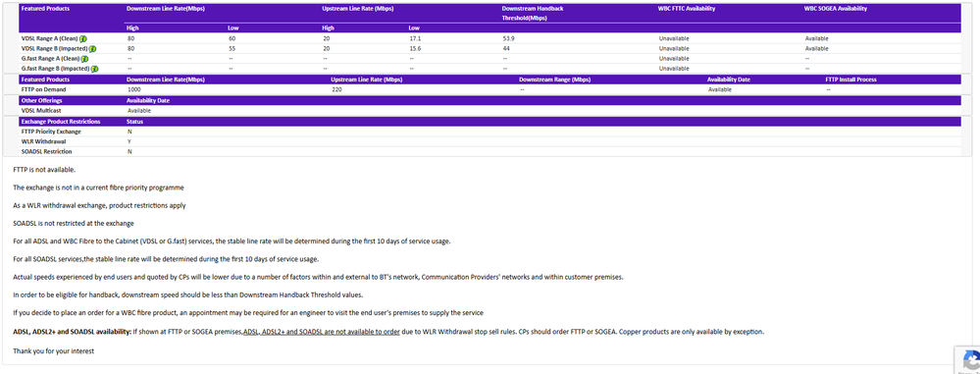Click upstream low value '15.6' for VDSL Range B
Screen dimensions: 980x374
415,49
